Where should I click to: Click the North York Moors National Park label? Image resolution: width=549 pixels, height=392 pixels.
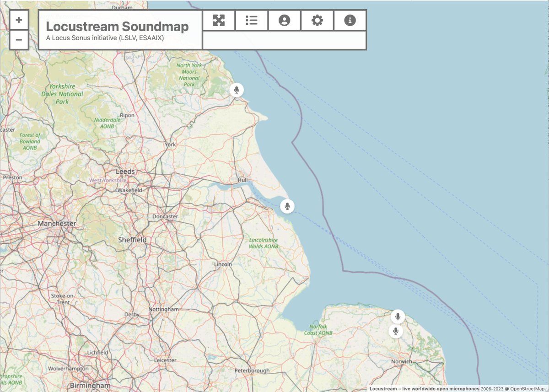click(189, 75)
